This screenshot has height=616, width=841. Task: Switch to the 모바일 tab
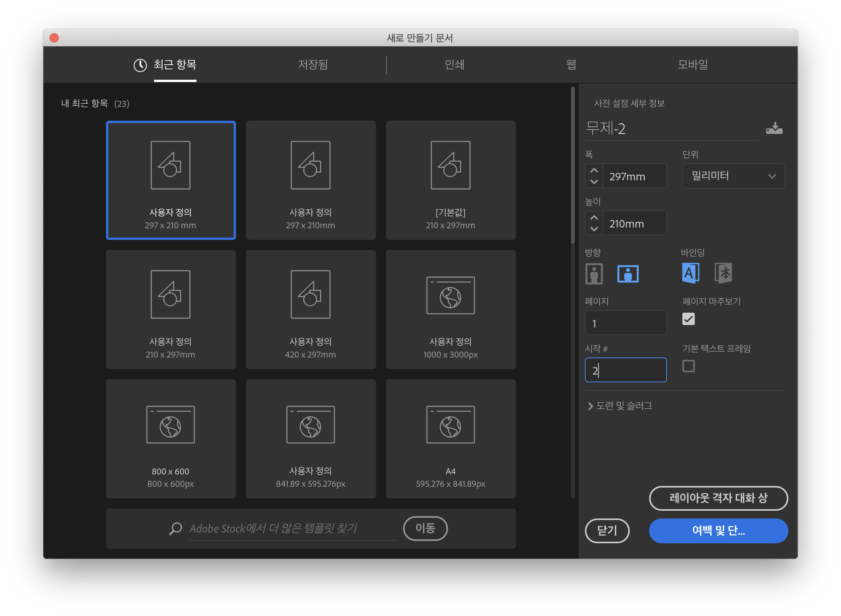point(692,65)
